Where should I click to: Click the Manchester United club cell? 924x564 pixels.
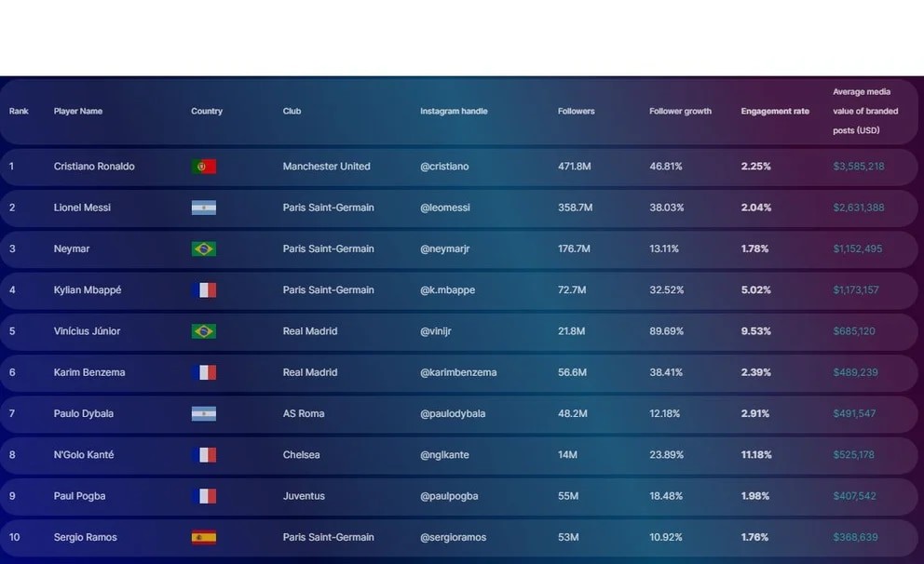326,167
